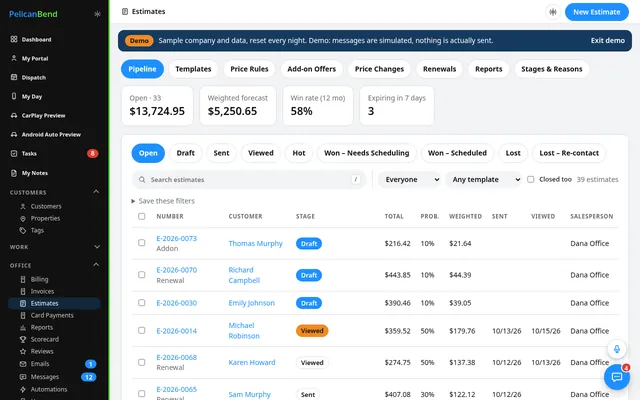The width and height of the screenshot is (640, 400).
Task: Click the My Day phone icon
Action: 14,96
